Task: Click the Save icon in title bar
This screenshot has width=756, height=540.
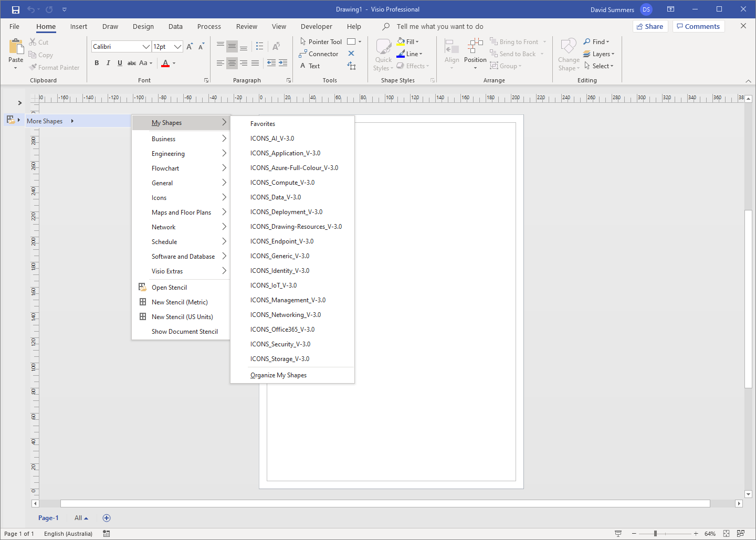Action: pyautogui.click(x=16, y=9)
